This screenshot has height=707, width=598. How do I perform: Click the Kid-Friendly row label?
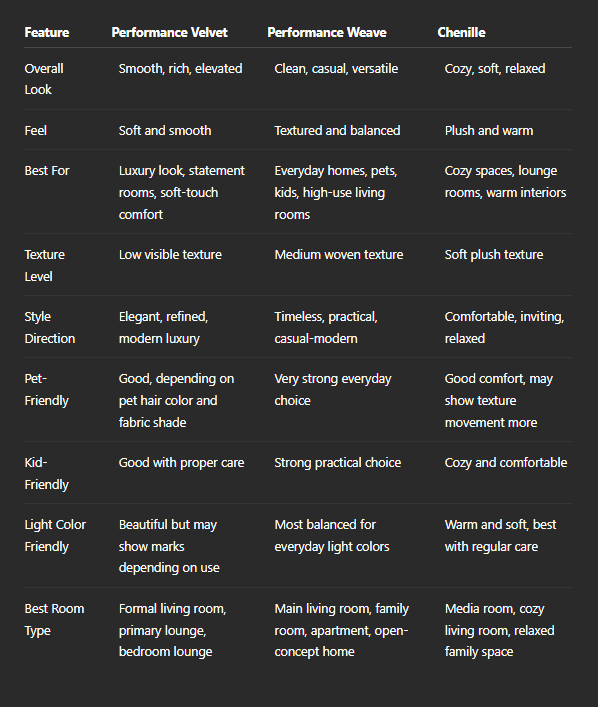[46, 473]
